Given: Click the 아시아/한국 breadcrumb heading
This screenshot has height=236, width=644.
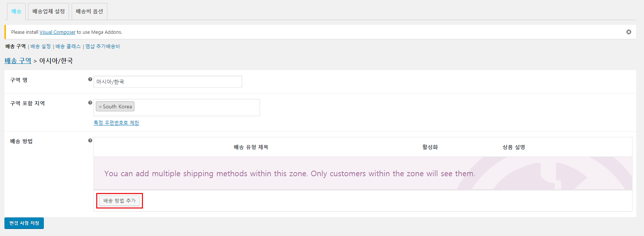Looking at the screenshot, I should pyautogui.click(x=56, y=61).
